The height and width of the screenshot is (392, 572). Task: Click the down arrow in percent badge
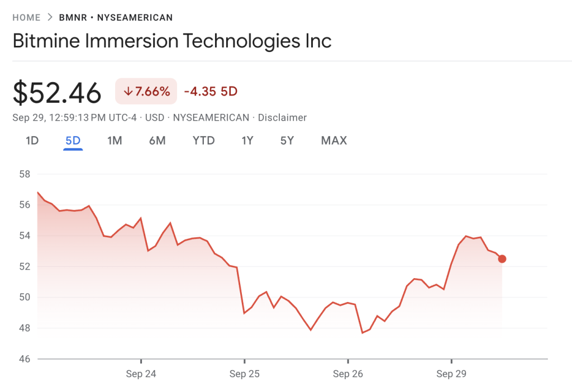[x=128, y=92]
